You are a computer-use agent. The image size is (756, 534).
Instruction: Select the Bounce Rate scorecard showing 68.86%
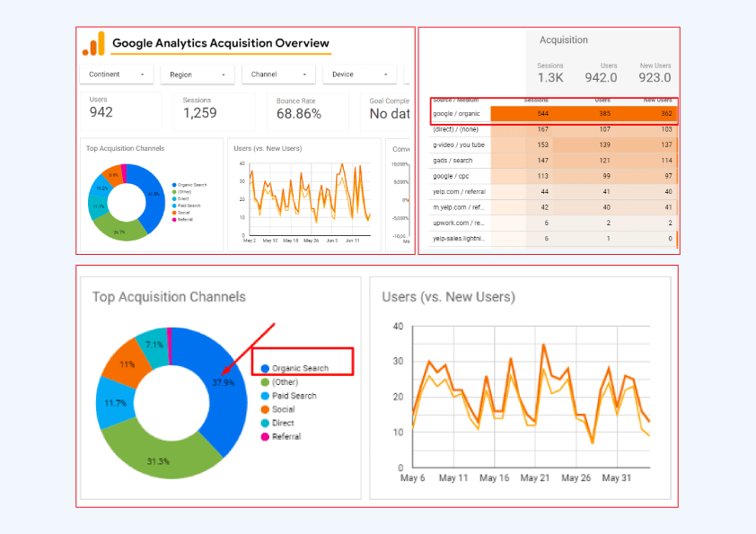tap(308, 112)
